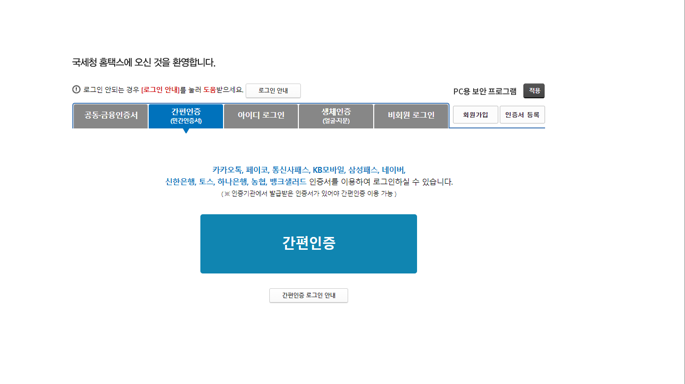Click the PC용 보안 프로그램 label
This screenshot has width=685, height=384.
485,91
